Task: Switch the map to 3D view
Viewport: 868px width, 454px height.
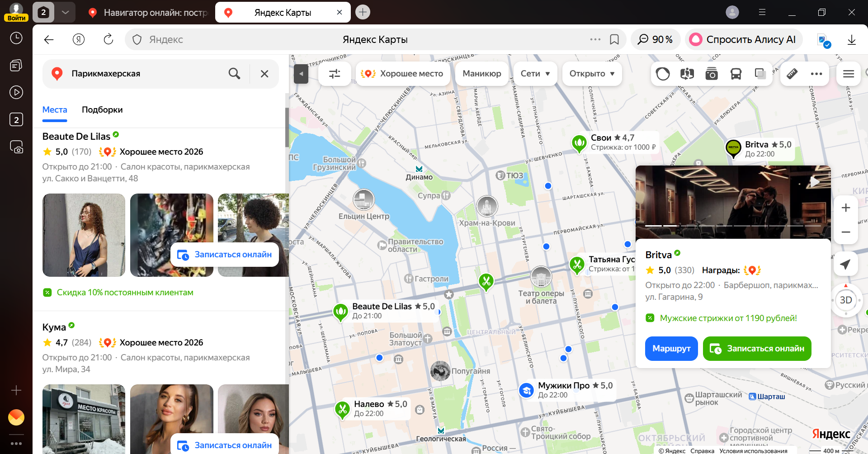Action: click(x=845, y=300)
